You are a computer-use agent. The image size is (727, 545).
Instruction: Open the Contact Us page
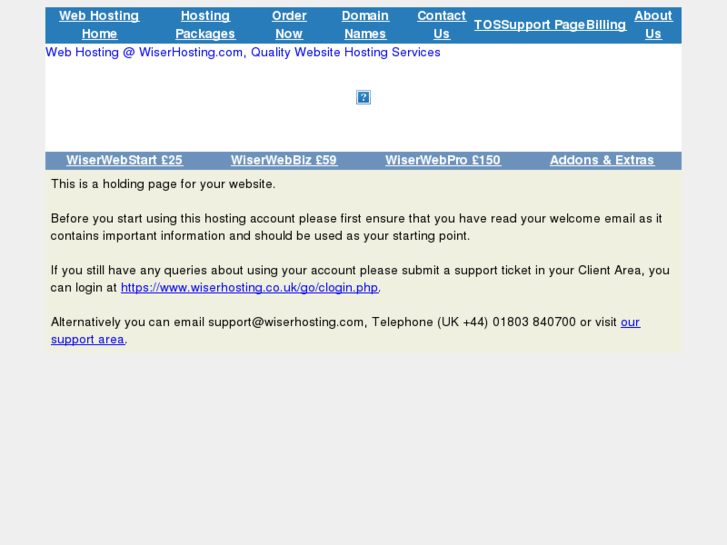(x=441, y=25)
